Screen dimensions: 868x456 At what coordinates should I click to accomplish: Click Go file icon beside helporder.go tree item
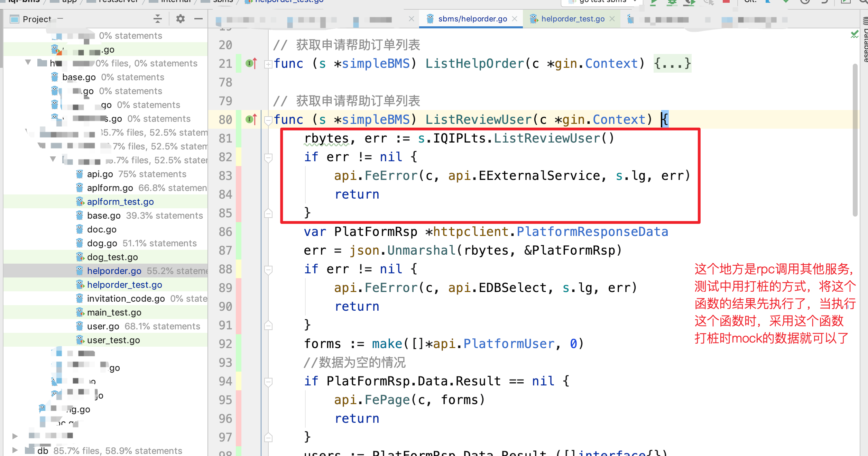(80, 271)
